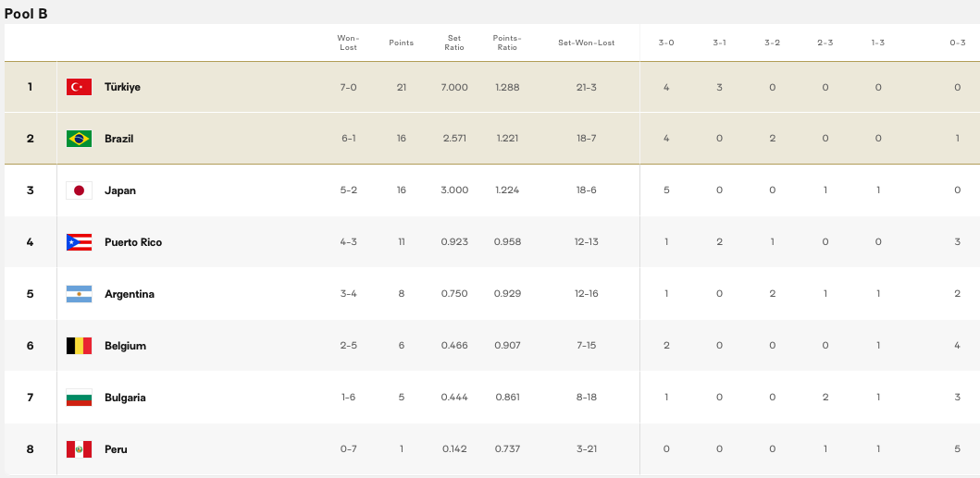Click the Set-Won-Lost column header

point(587,43)
